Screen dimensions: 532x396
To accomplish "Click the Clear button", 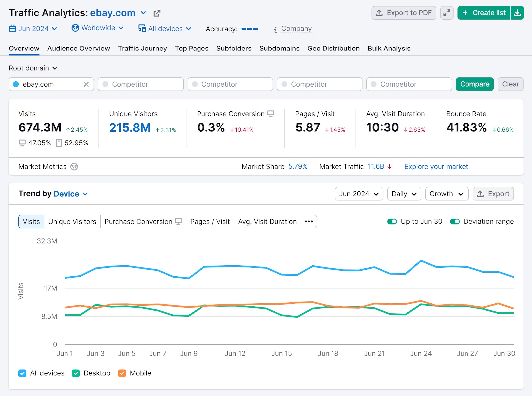I will pos(510,84).
